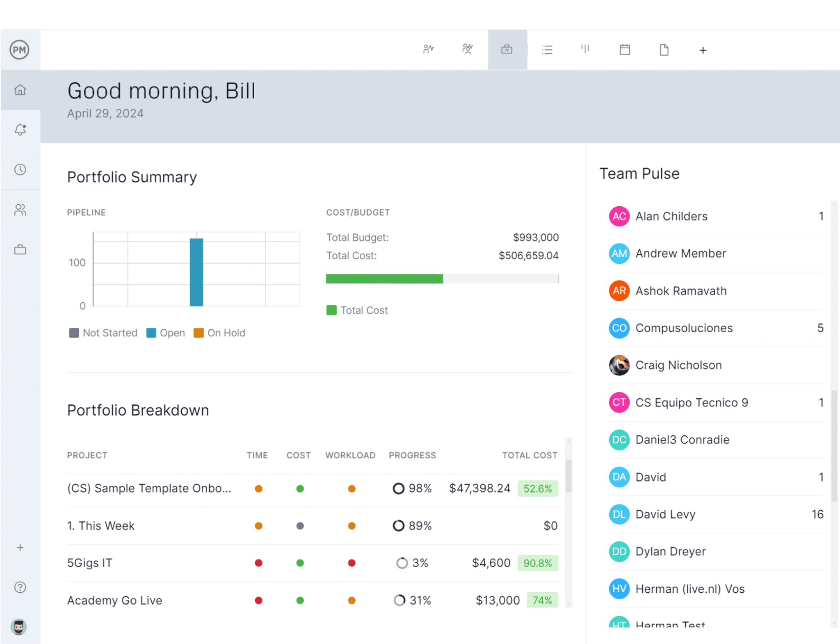Open the 5Gigs IT project
Screen dimensions: 840x644
click(x=89, y=563)
